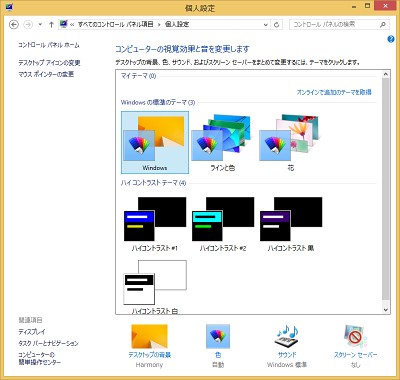This screenshot has width=400, height=380.
Task: Refresh the address bar location
Action: click(x=276, y=25)
